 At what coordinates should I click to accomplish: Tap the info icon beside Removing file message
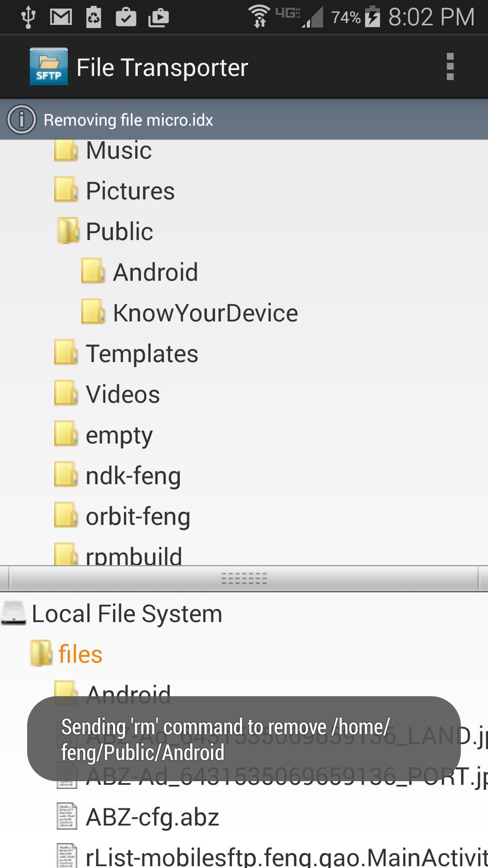[21, 120]
